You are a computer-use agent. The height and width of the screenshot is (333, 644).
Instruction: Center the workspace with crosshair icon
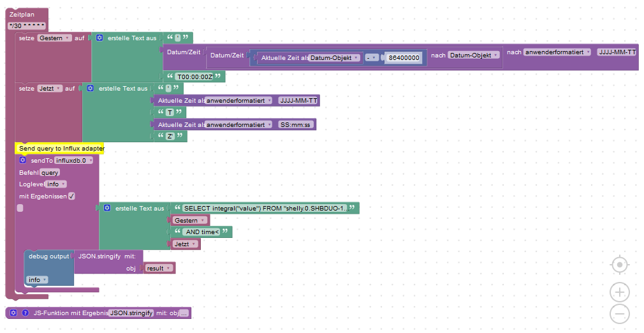[x=620, y=265]
